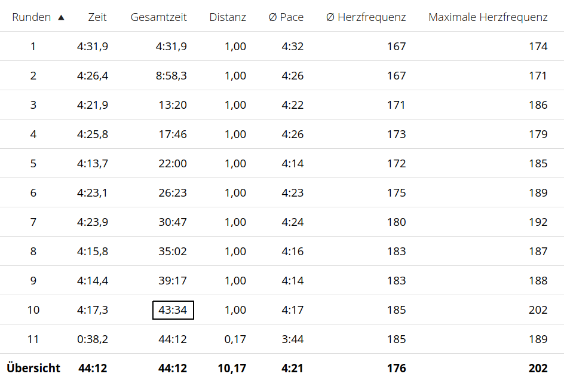The height and width of the screenshot is (392, 564).
Task: Select the 8:58,3 Gesamtzeit value
Action: tap(171, 76)
